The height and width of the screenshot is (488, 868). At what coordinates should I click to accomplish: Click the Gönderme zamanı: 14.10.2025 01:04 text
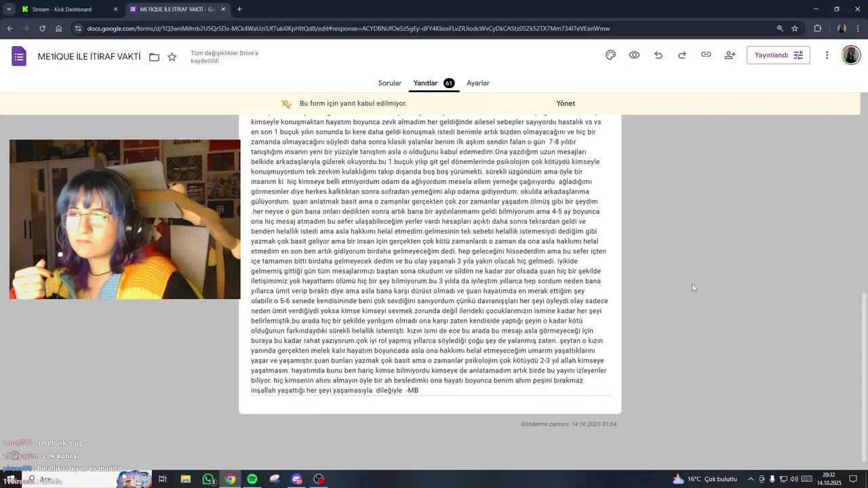click(x=568, y=424)
